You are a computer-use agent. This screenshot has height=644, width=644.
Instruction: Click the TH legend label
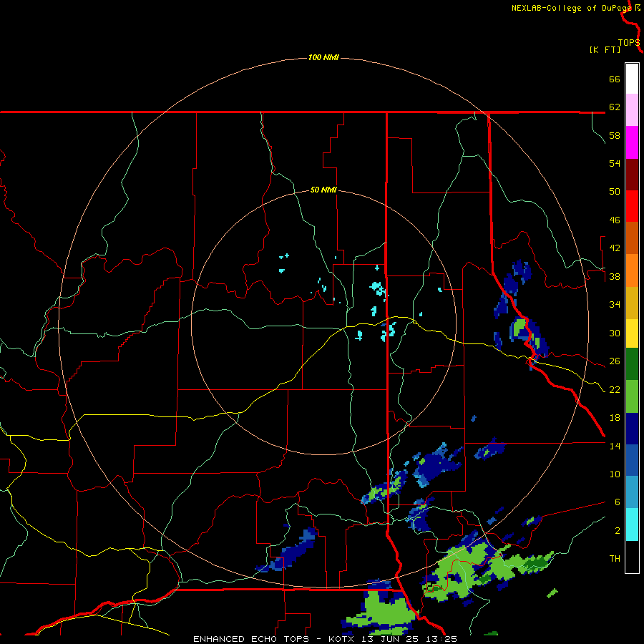(615, 558)
